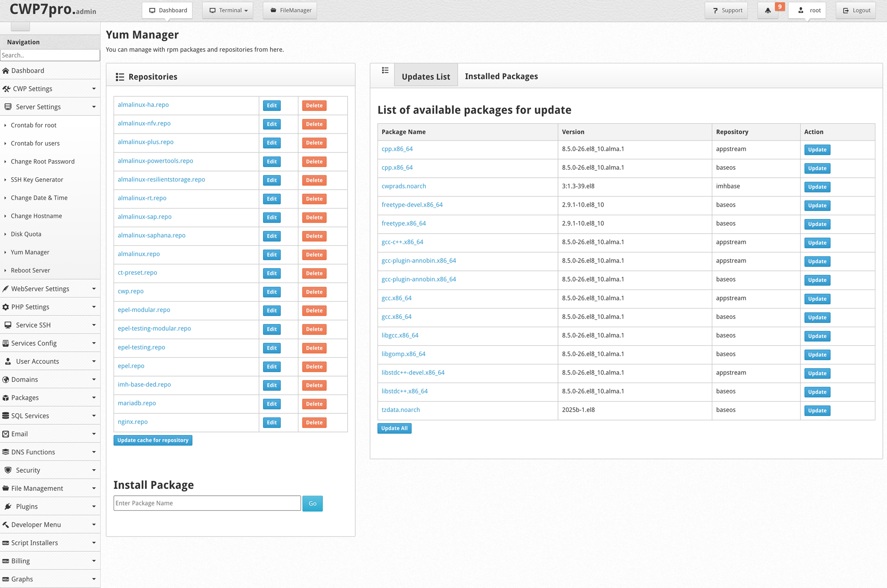Click the Email envelope icon in sidebar
Viewport: 887px width, 588px height.
tap(6, 434)
